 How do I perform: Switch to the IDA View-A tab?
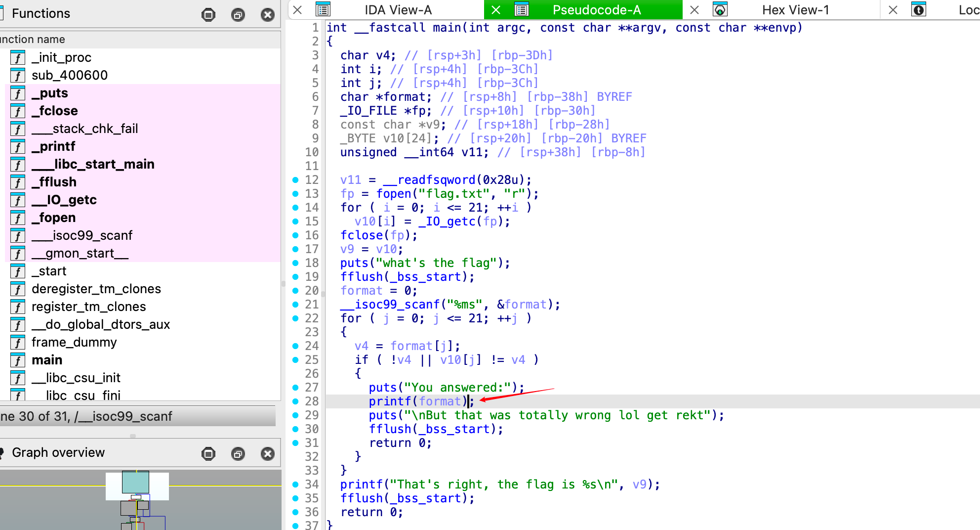click(x=398, y=10)
